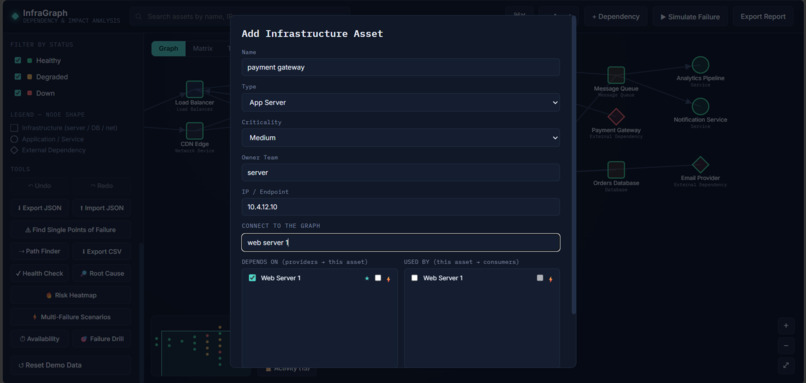Open the Type dropdown showing App Server
Screen dimensions: 806x383
click(x=400, y=102)
